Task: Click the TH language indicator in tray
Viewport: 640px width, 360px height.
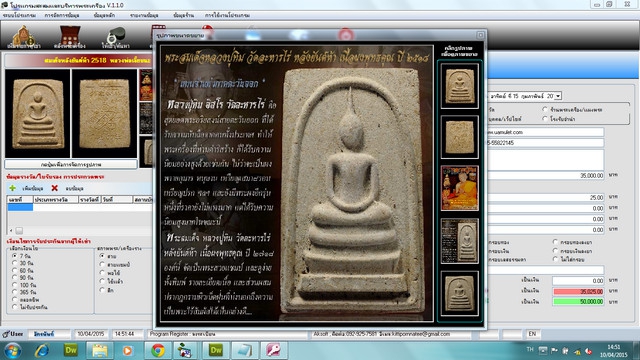Action: point(530,349)
